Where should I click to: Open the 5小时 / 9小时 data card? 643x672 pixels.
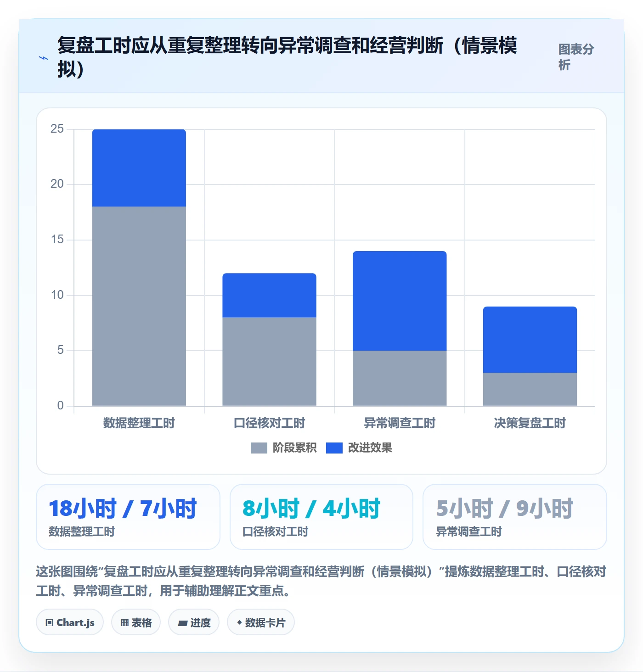[x=515, y=517]
